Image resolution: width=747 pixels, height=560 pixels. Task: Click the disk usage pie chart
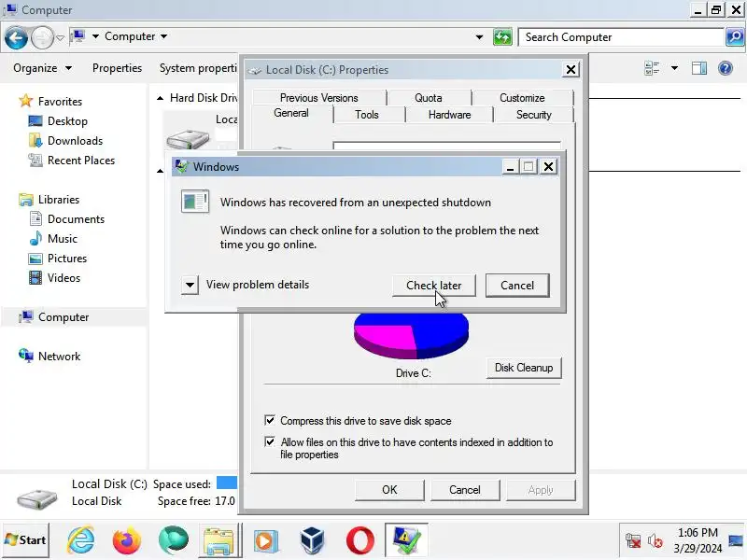tap(411, 334)
